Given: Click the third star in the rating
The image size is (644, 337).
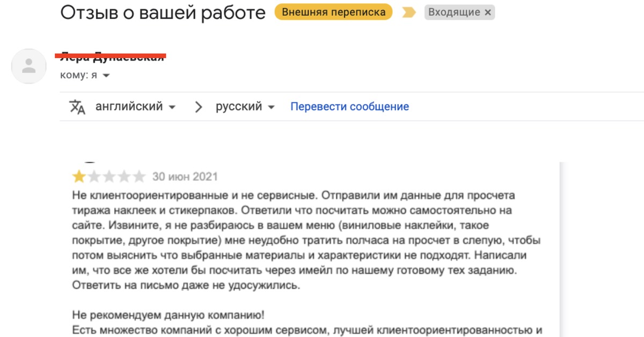Looking at the screenshot, I should [x=109, y=177].
